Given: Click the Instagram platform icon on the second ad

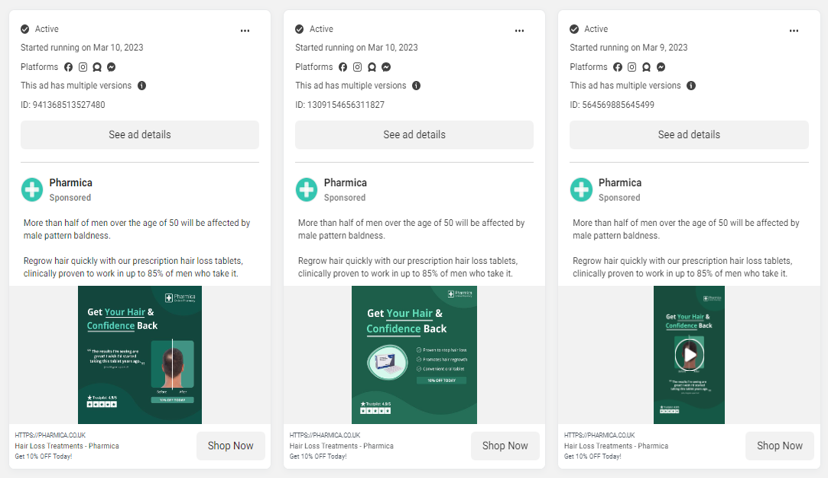Looking at the screenshot, I should (357, 67).
